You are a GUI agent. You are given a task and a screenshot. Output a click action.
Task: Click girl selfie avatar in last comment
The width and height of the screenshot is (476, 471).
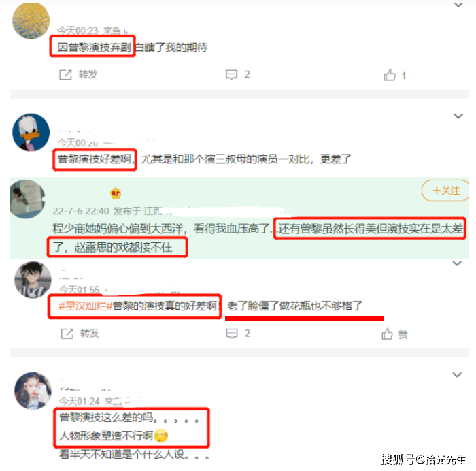pos(33,391)
